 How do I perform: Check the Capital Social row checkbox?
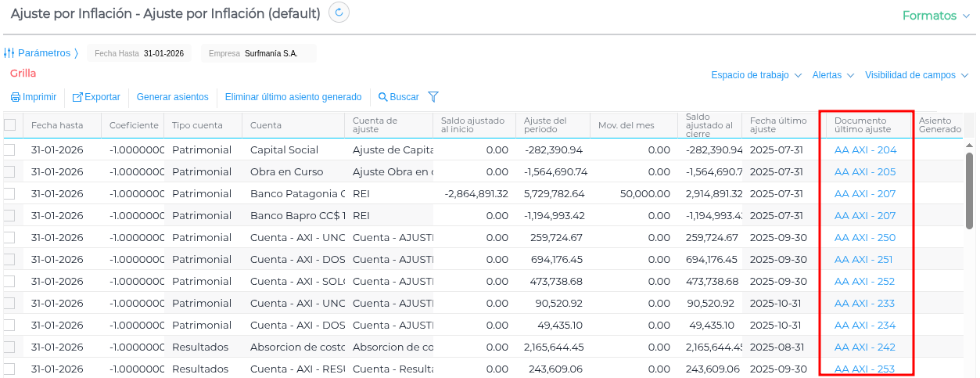(10, 150)
